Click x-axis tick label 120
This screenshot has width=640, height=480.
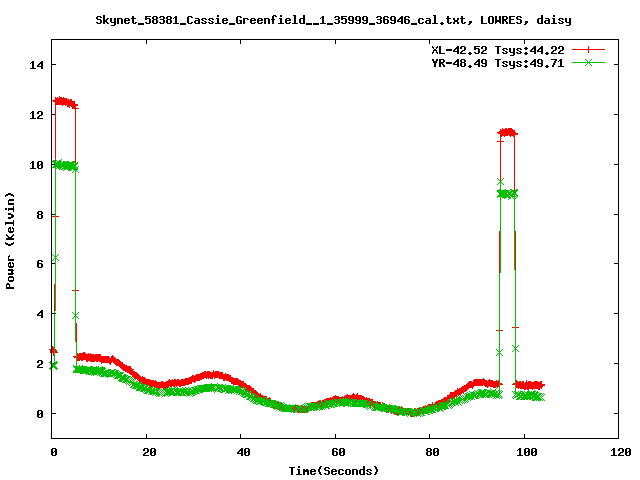pos(621,452)
